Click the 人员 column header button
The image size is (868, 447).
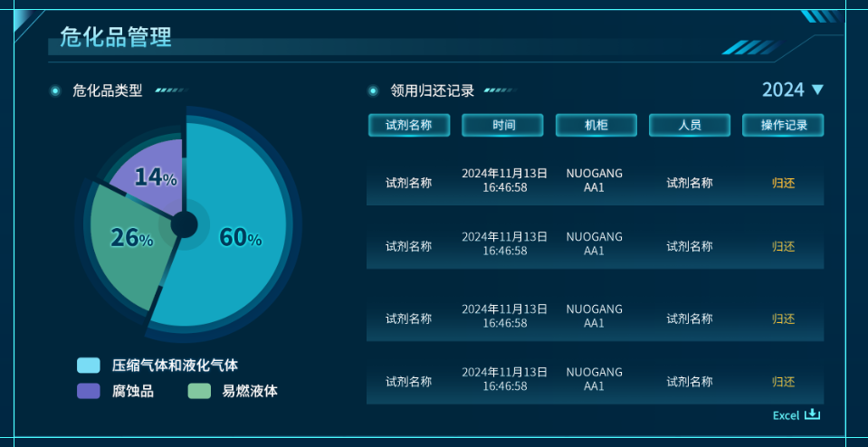point(690,125)
